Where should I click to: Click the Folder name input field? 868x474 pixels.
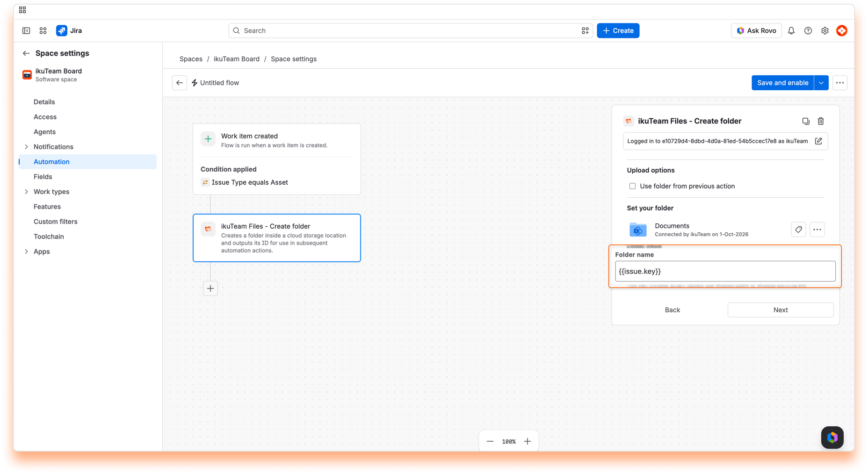(725, 271)
